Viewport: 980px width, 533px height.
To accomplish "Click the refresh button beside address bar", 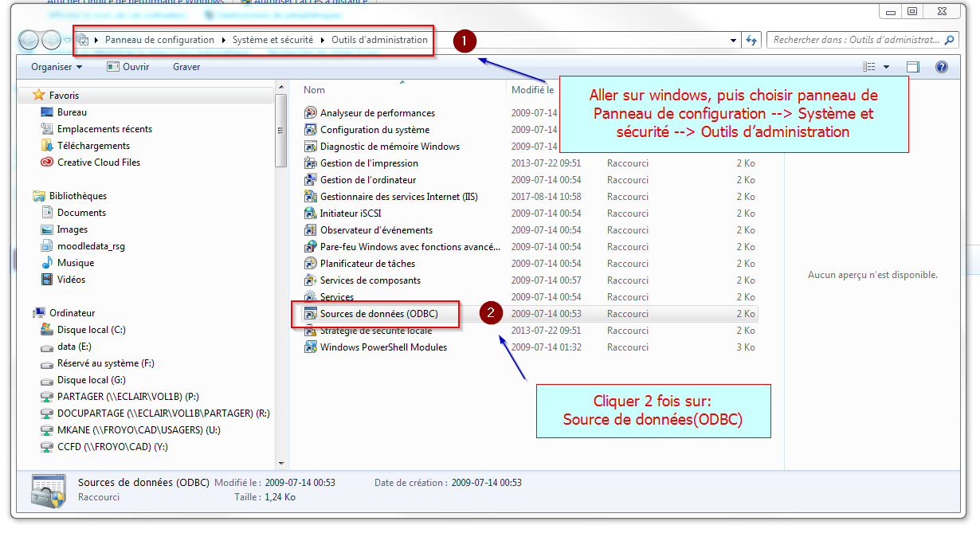I will 751,40.
